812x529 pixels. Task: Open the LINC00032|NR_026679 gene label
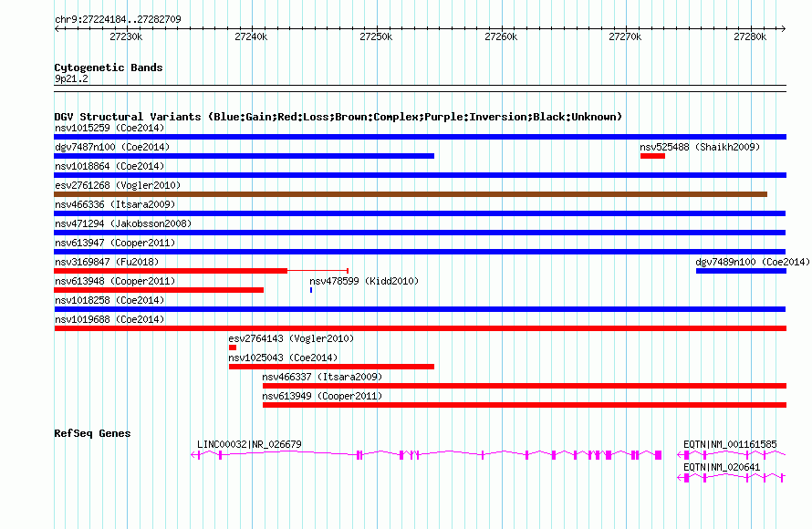pos(249,444)
